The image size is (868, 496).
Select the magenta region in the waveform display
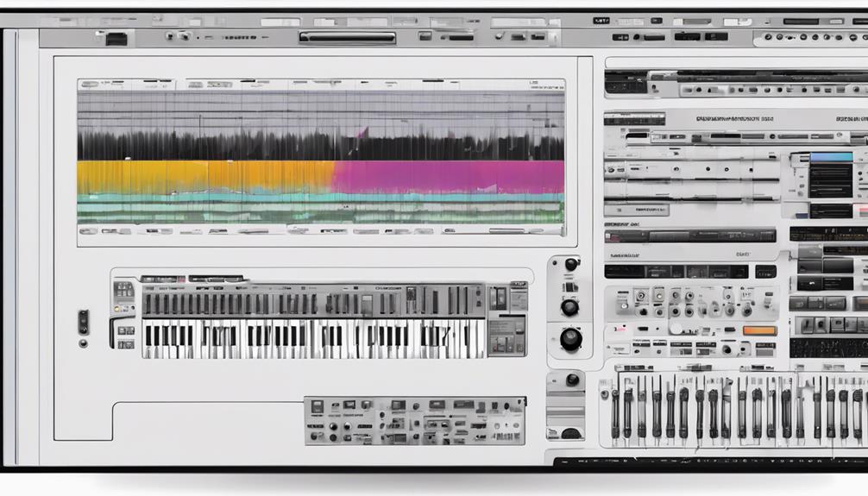[449, 177]
